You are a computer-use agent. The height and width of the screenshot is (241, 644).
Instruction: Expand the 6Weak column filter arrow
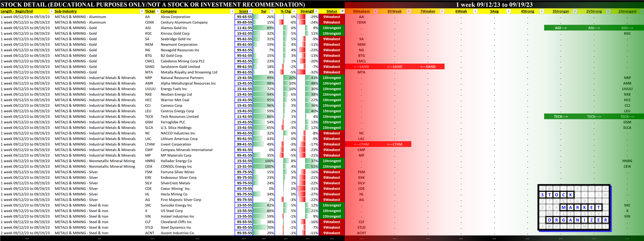click(x=475, y=11)
